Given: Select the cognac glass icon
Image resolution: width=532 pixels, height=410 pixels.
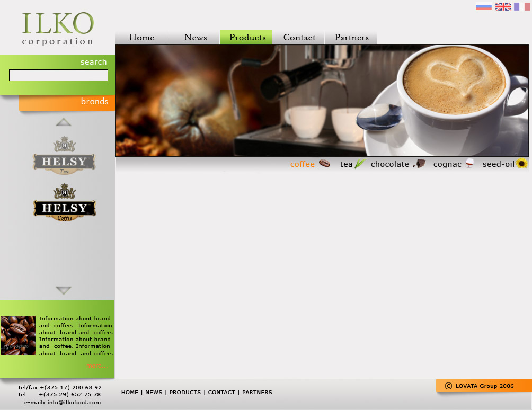Looking at the screenshot, I should tap(468, 164).
